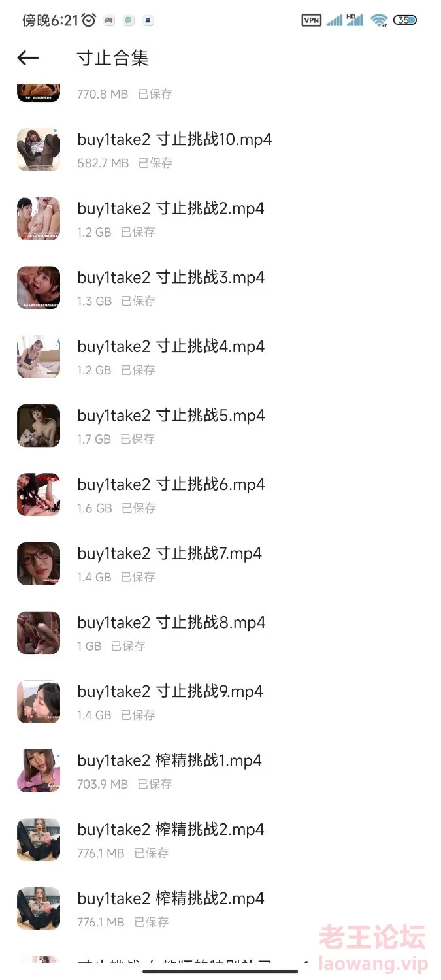
Task: Tap the 寸止合集 folder title
Action: (x=112, y=58)
